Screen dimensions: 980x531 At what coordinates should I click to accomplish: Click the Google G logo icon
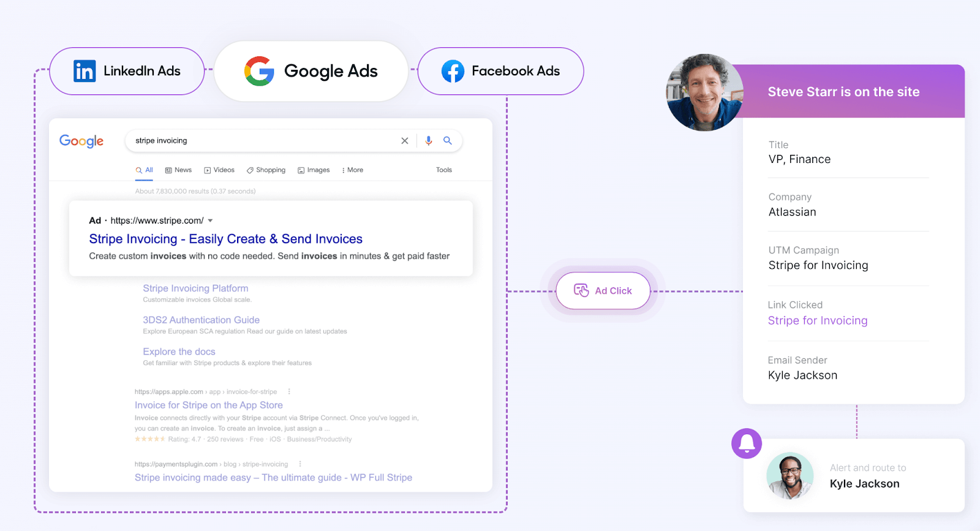(259, 71)
